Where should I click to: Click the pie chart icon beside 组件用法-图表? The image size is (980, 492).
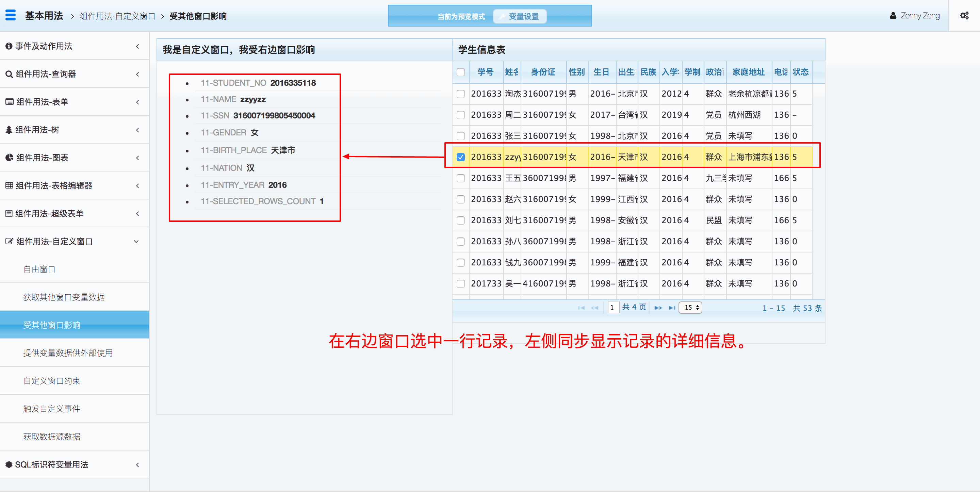[x=9, y=158]
